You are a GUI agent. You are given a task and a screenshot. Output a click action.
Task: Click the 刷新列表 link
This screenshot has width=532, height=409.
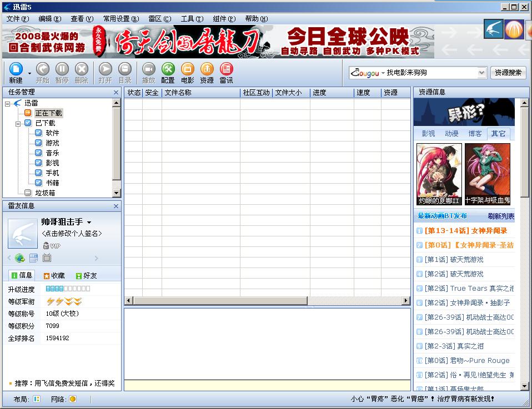tap(501, 216)
